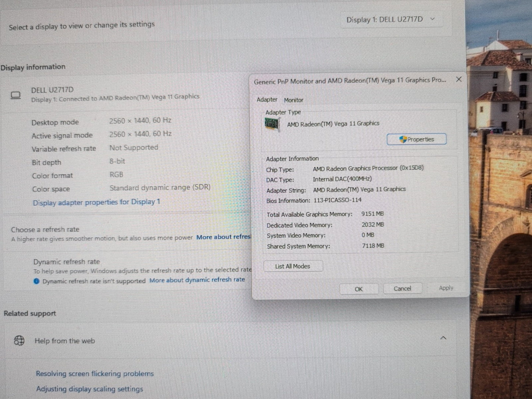This screenshot has width=532, height=399.
Task: Click the 9151 MB total graphics memory value
Action: tap(372, 214)
